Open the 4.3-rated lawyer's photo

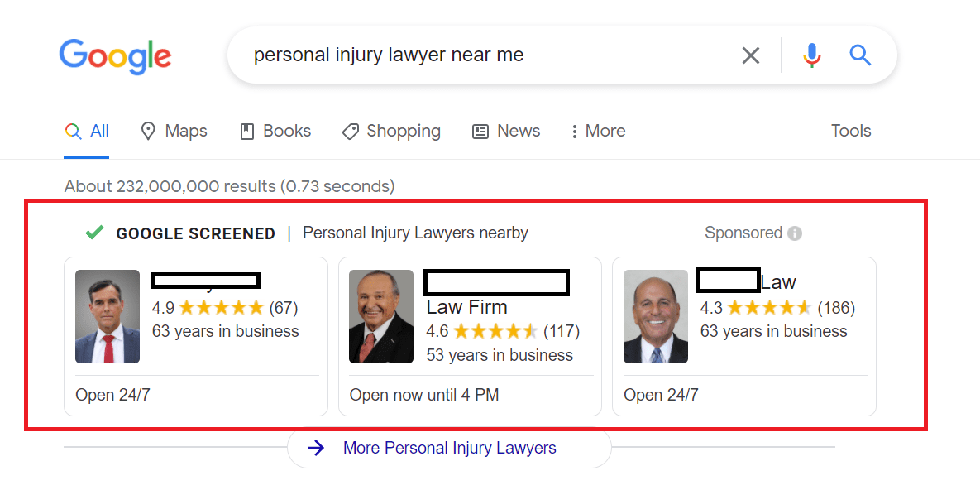coord(655,316)
